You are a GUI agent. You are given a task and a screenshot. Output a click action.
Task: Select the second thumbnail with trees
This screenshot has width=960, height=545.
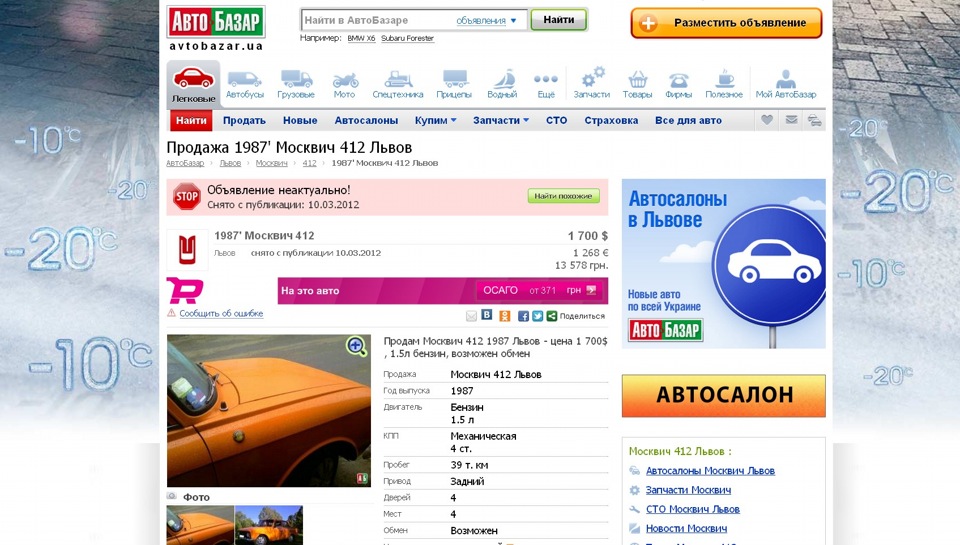tap(269, 525)
